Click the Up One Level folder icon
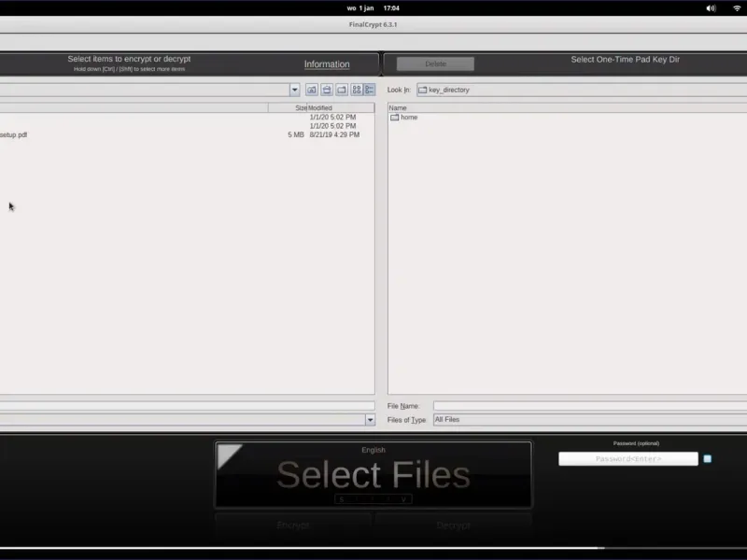Viewport: 747px width, 560px height. click(312, 90)
